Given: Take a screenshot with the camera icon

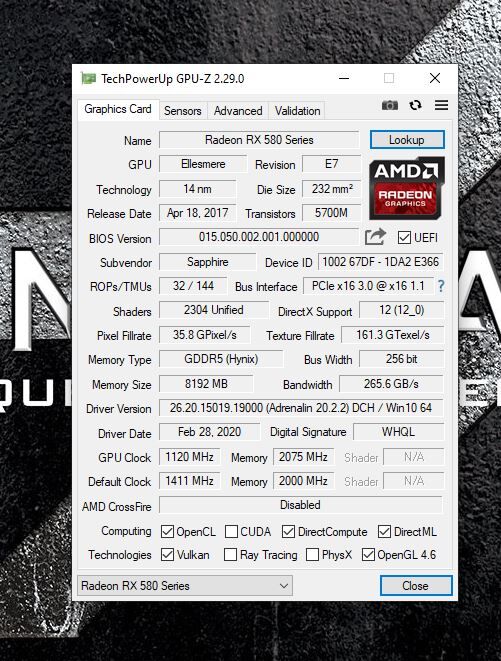Looking at the screenshot, I should tap(390, 105).
